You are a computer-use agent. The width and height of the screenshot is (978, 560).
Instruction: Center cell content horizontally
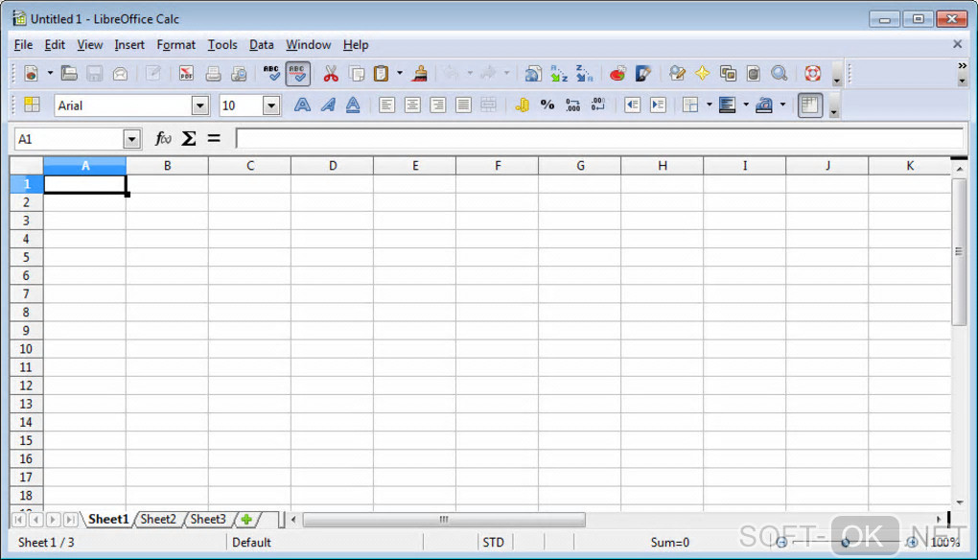pyautogui.click(x=412, y=105)
